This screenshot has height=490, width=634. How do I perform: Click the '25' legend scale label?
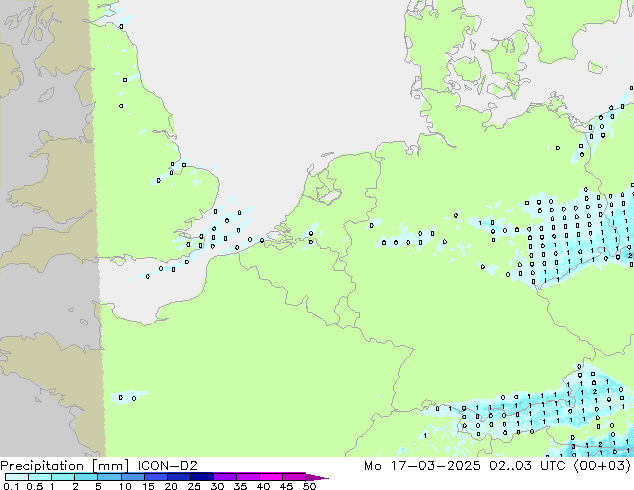tap(194, 486)
